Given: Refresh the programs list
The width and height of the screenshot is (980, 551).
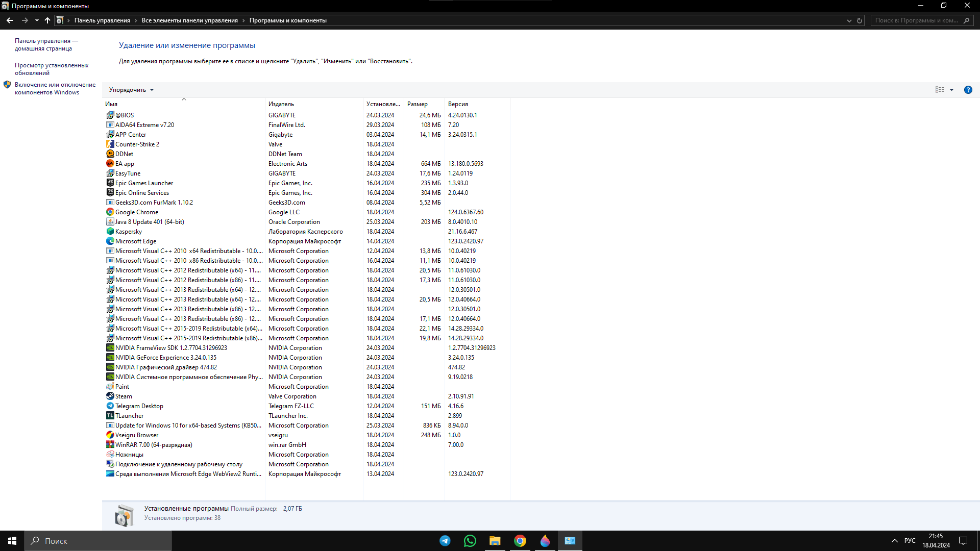Looking at the screenshot, I should (x=860, y=21).
